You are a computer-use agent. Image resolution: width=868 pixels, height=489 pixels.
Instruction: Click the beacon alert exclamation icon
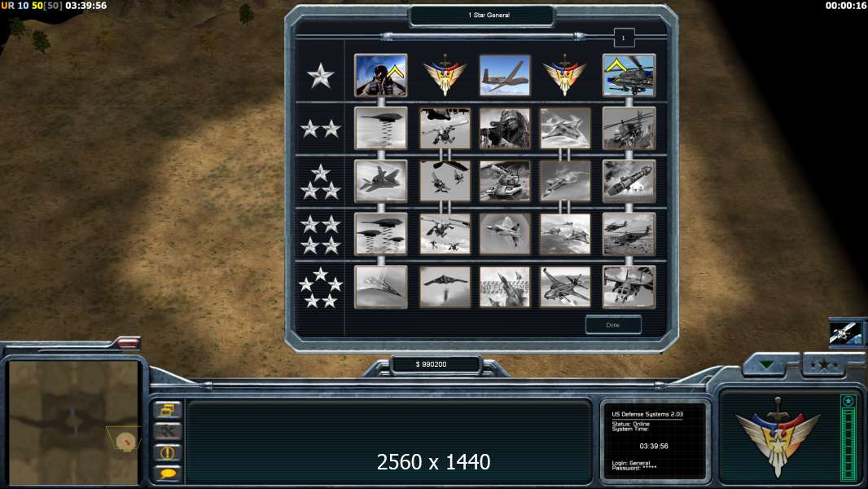[167, 452]
